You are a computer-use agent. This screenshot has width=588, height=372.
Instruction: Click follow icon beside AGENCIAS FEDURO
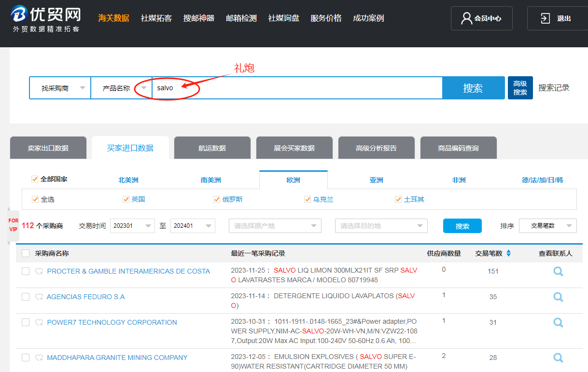coord(39,297)
